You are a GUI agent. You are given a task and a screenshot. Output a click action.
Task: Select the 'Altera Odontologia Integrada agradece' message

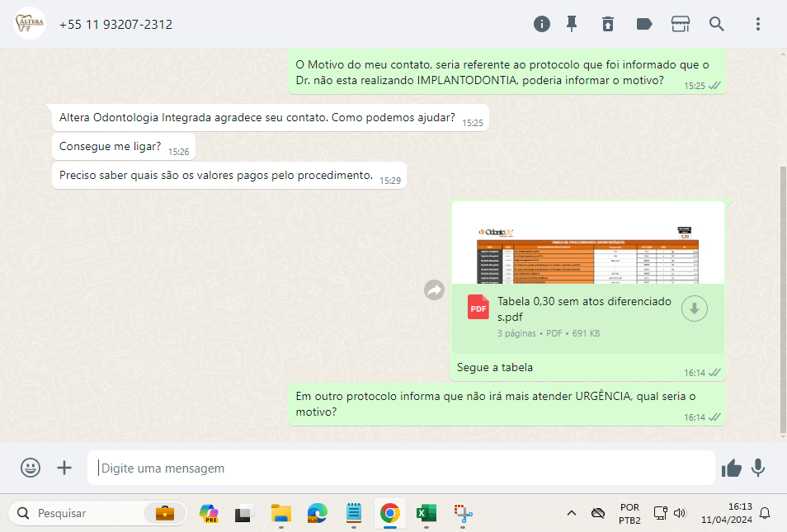(270, 118)
